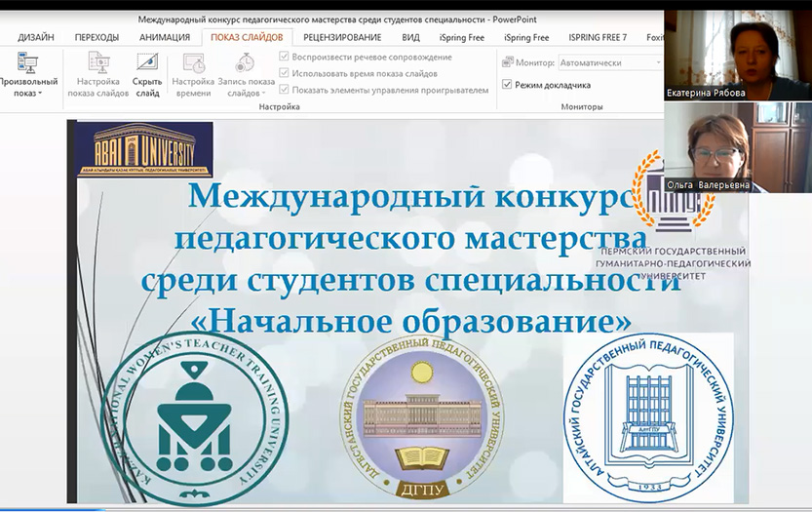Select the ДГПУ university emblem on slide
Viewport: 812px width, 512px height.
pos(421,417)
